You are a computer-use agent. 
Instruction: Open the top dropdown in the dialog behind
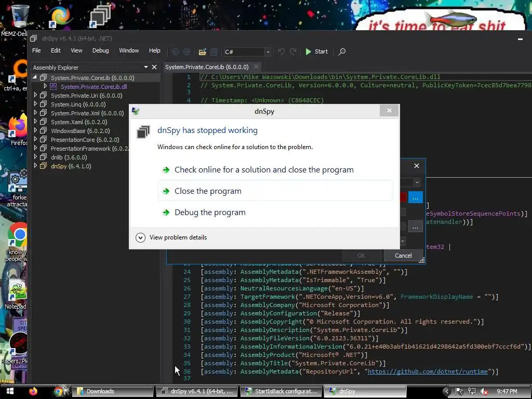[417, 182]
